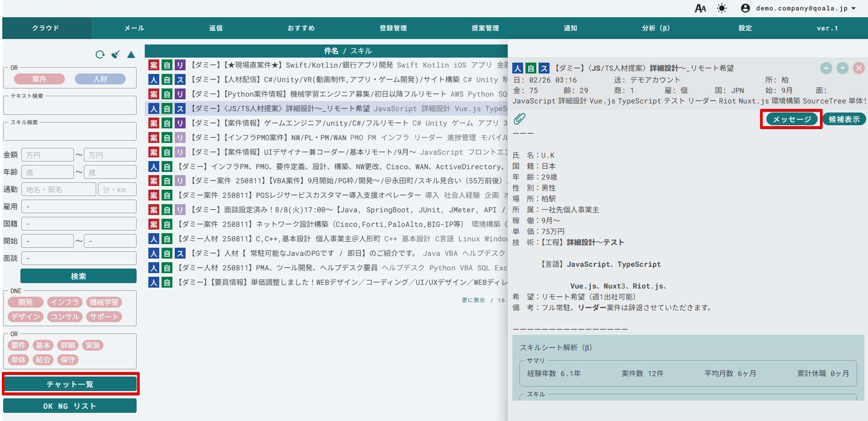Toggle the 人材 filter pill
The image size is (868, 421).
coord(100,79)
